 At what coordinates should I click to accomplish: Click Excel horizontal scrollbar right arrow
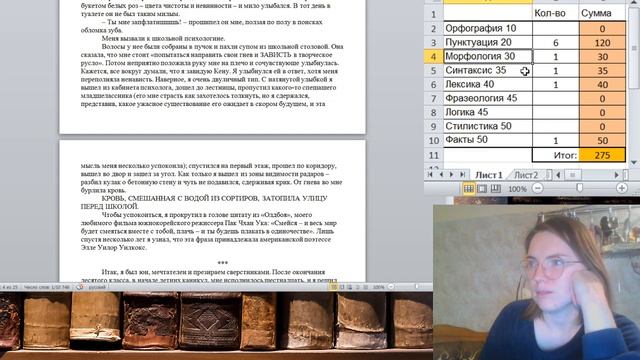tap(617, 175)
